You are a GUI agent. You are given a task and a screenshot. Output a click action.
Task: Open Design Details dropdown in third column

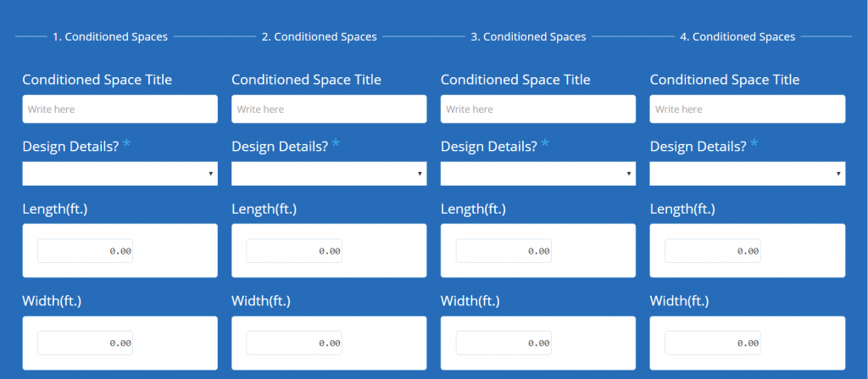537,174
